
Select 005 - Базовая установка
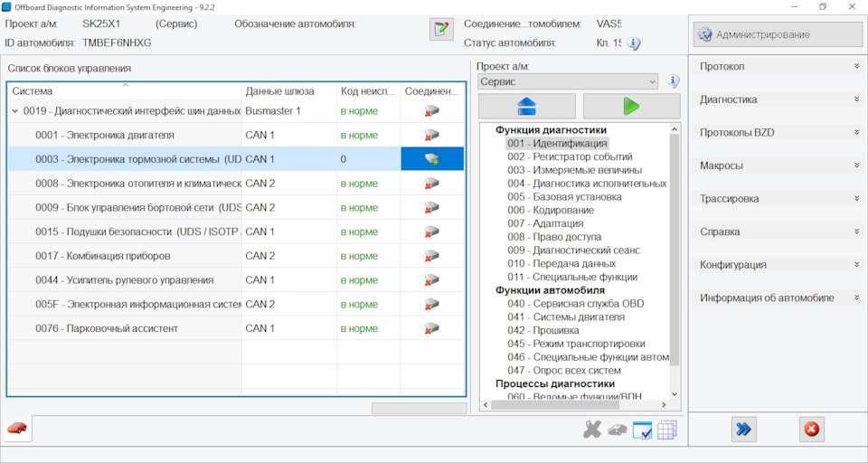(x=564, y=196)
